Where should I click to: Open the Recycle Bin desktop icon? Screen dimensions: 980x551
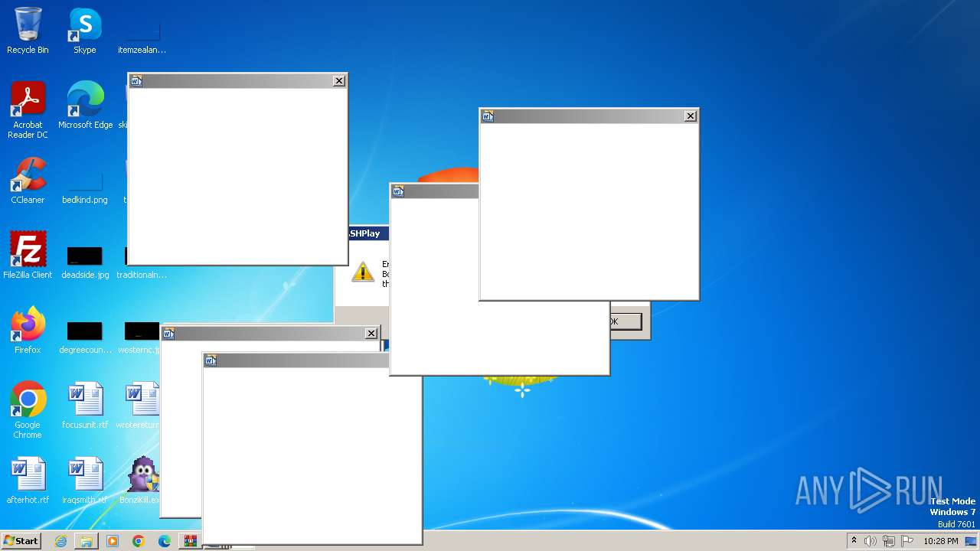[x=28, y=31]
